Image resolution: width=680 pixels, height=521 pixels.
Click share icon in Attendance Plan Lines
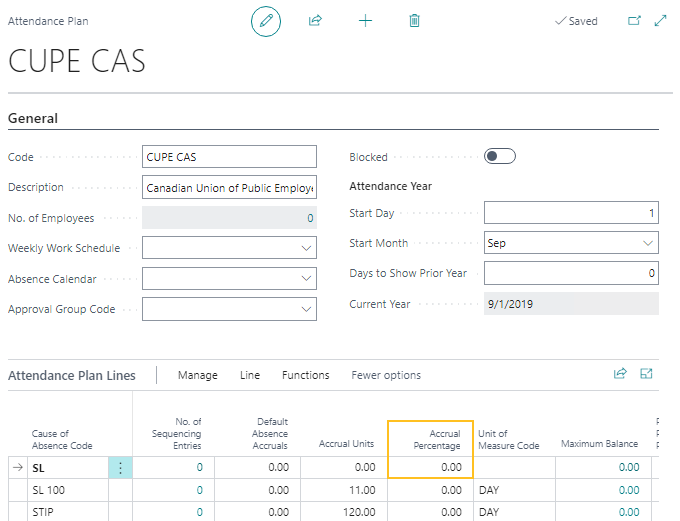tap(620, 374)
